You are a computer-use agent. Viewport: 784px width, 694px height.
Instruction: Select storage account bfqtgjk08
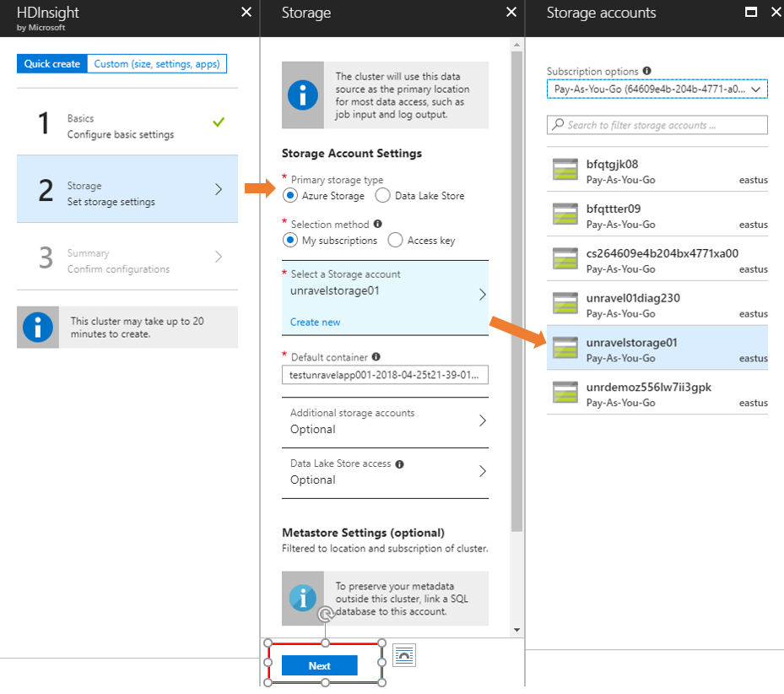657,169
